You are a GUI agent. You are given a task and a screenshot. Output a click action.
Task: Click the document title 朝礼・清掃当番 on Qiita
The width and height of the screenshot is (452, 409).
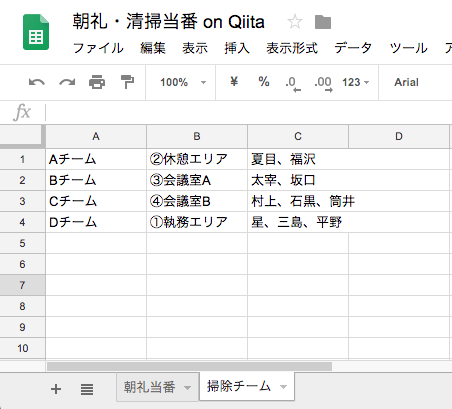tap(169, 22)
